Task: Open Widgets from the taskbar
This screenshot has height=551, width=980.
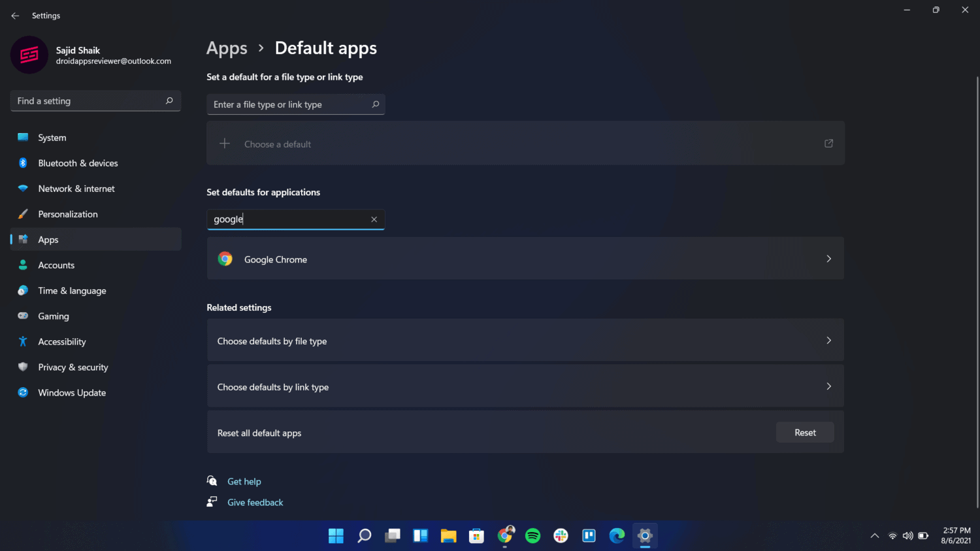Action: coord(421,536)
